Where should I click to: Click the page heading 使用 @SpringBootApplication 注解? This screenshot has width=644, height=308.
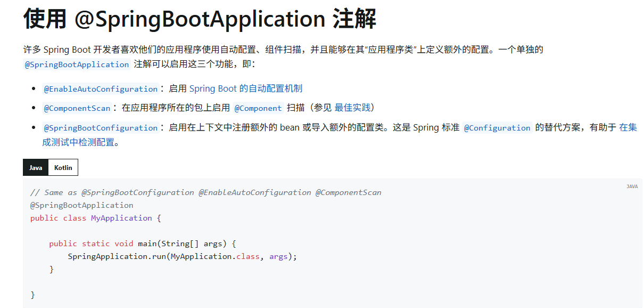tap(200, 19)
